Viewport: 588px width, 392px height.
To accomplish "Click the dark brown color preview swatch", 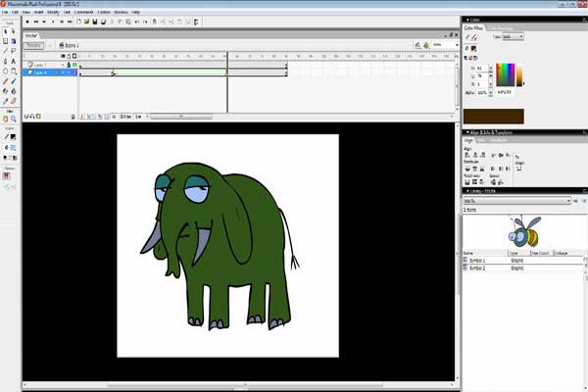I will pyautogui.click(x=494, y=117).
